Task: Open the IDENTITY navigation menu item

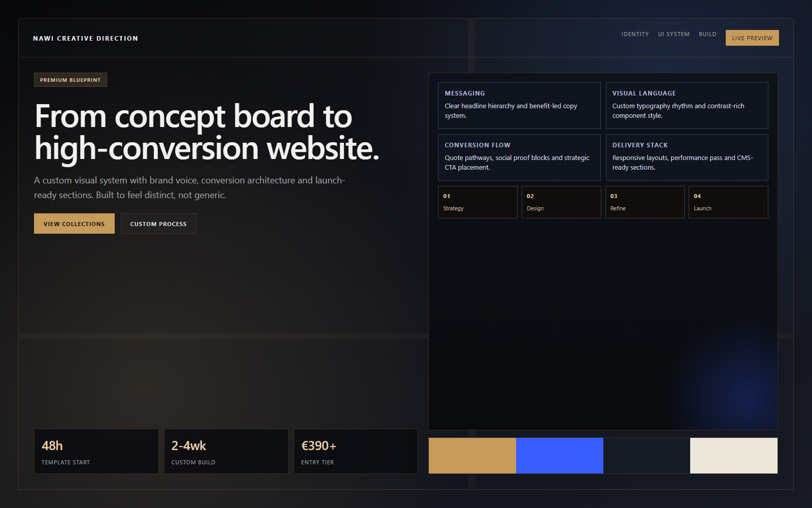Action: [635, 34]
